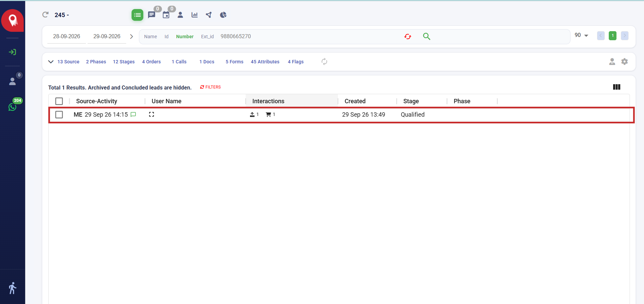The width and height of the screenshot is (644, 304).
Task: Open the settings gear icon
Action: tap(625, 61)
